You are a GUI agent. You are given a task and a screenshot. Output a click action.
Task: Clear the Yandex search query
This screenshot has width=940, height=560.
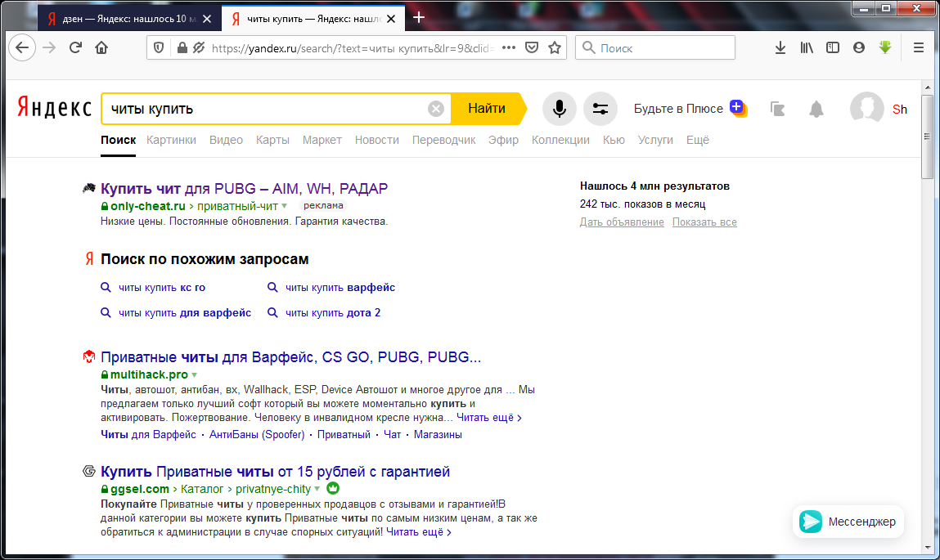[x=436, y=109]
